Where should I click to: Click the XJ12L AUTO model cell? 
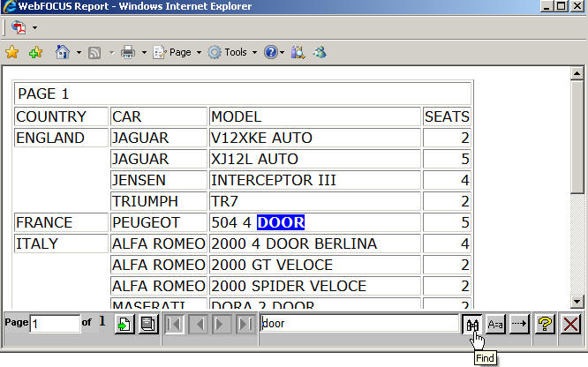(x=315, y=159)
